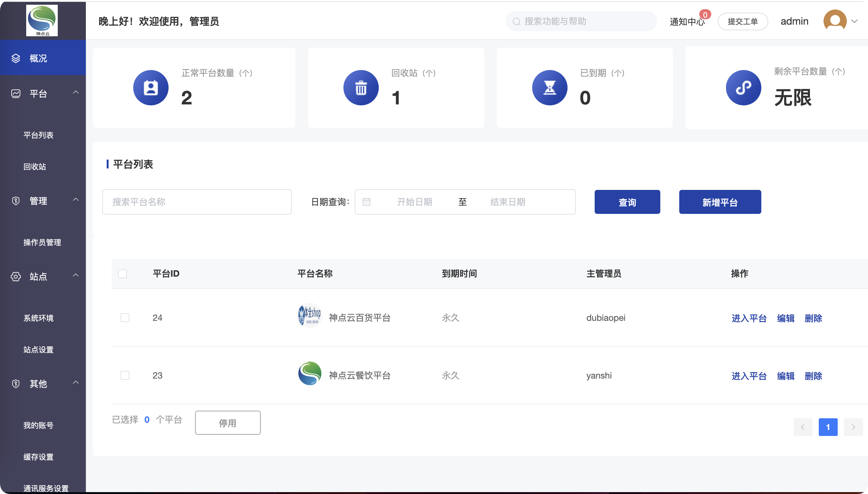Collapse the 平台 sidebar menu group
The image size is (868, 494).
(x=76, y=92)
